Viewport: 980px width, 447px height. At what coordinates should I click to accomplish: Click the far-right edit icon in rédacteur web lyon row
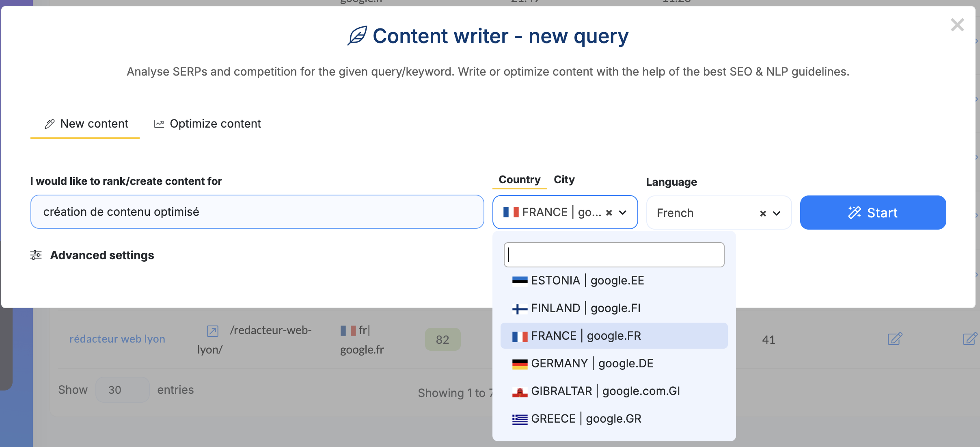click(x=970, y=339)
